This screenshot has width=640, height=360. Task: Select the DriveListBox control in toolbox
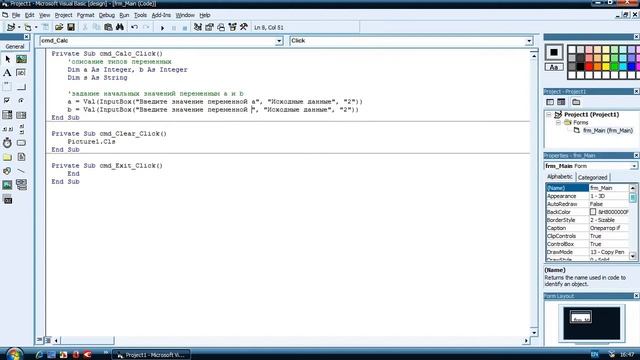click(x=21, y=143)
